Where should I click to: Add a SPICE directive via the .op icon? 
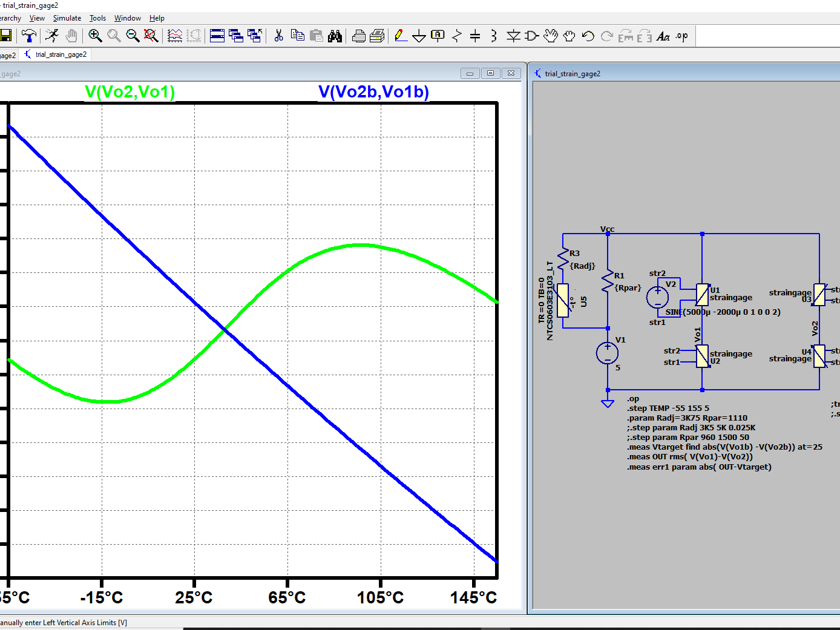pos(681,36)
